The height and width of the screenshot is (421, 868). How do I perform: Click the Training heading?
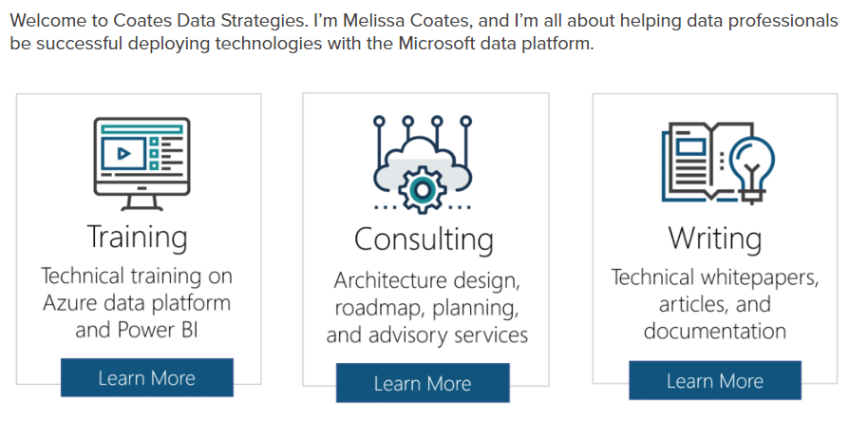(x=137, y=235)
